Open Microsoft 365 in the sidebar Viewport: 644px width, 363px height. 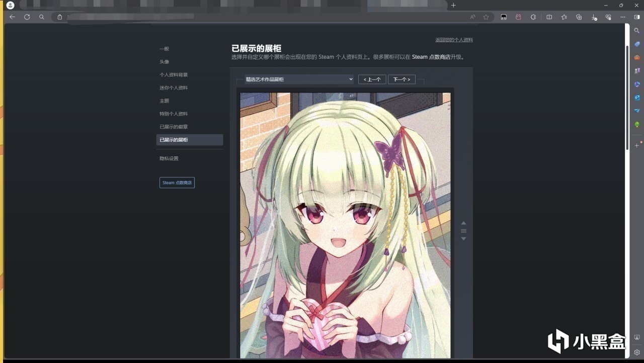637,84
